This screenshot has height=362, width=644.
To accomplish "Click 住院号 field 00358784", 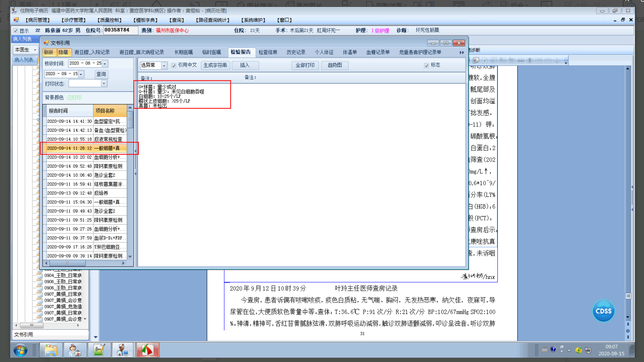I will click(x=120, y=30).
